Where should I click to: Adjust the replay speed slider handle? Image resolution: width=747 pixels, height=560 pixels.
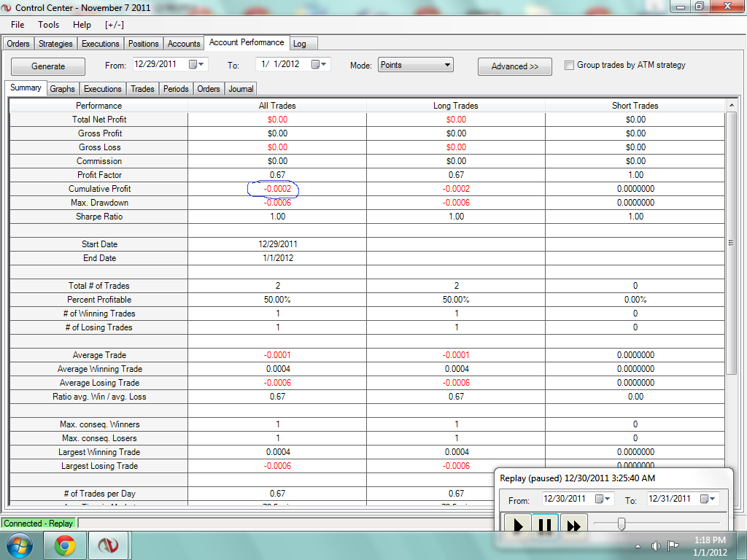[622, 524]
